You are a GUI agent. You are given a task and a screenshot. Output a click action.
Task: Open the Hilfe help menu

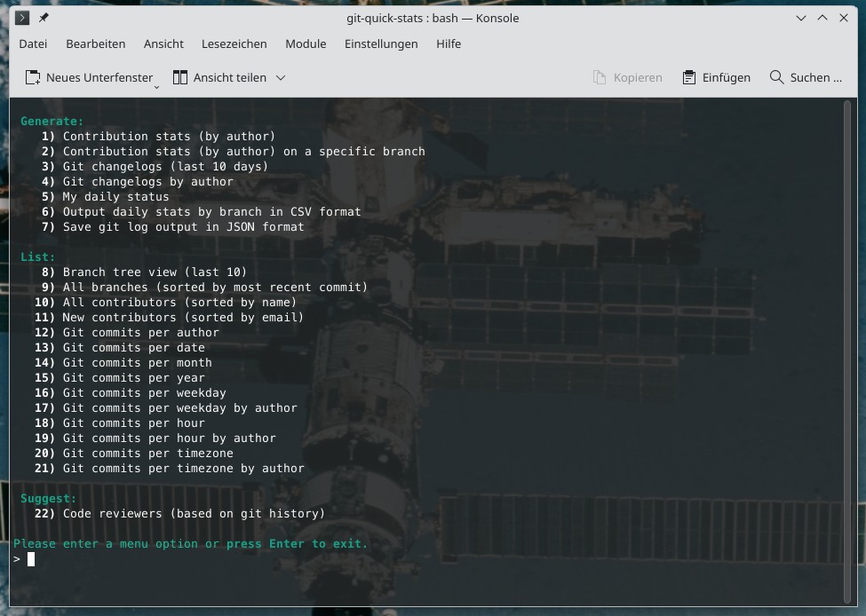[x=449, y=43]
